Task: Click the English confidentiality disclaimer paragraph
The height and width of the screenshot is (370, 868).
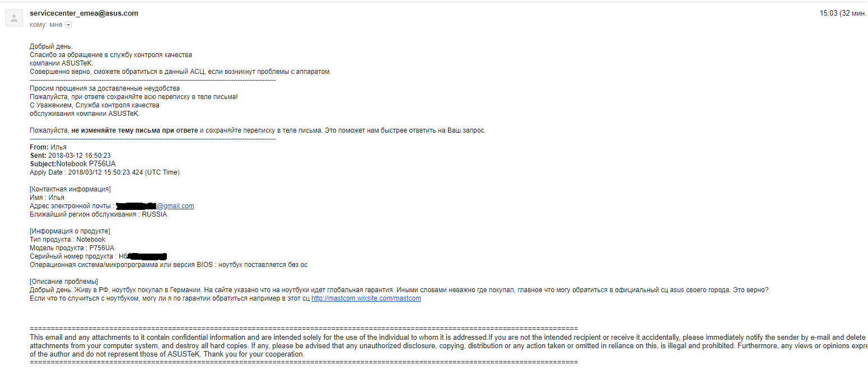Action: tap(392, 346)
